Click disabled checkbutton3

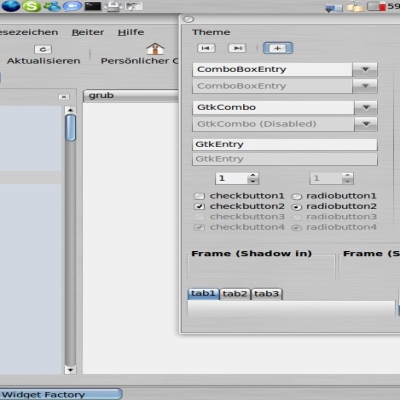199,217
